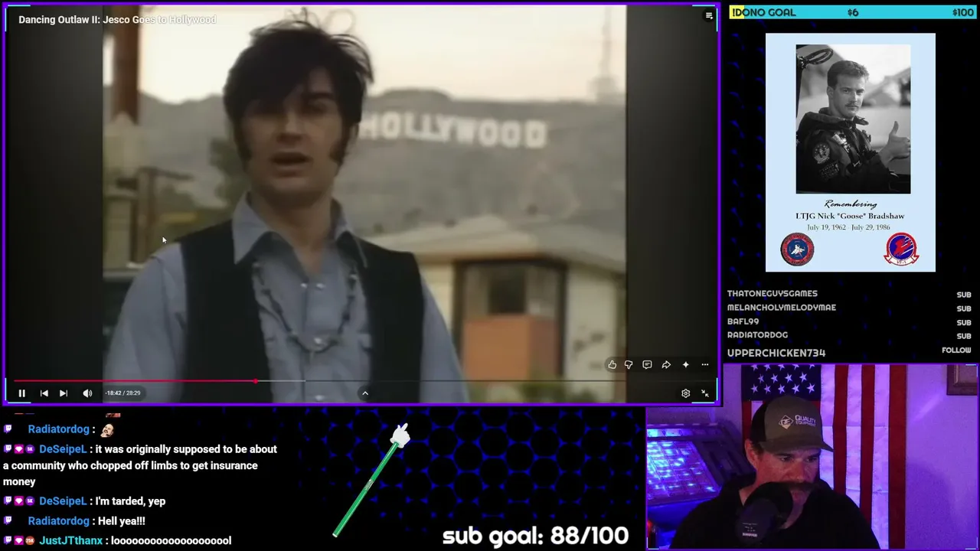Open the video comments panel
980x551 pixels.
[647, 365]
